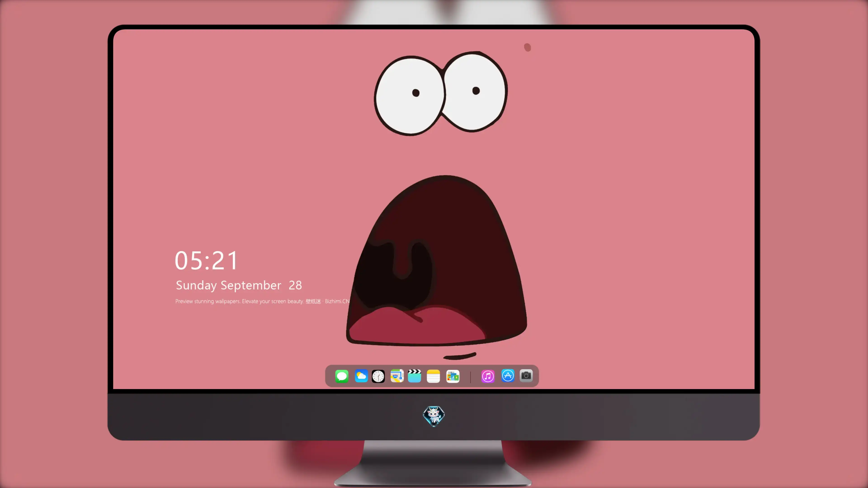Open the Clock app in the dock
868x488 pixels.
[378, 376]
